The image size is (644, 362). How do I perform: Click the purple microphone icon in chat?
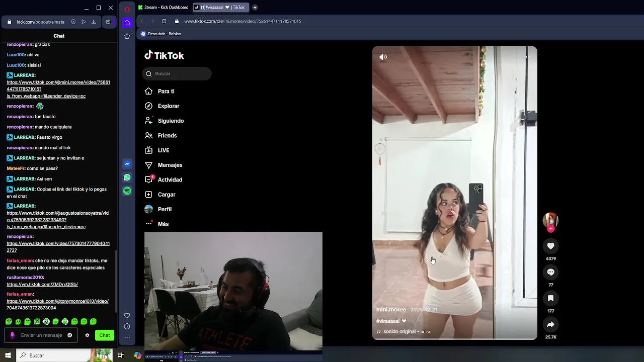[x=12, y=335]
